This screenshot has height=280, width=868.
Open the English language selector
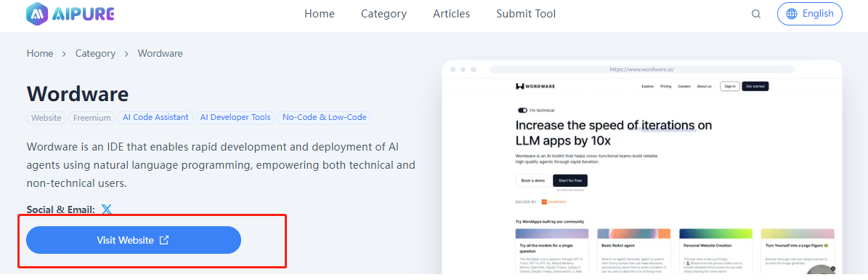point(809,14)
